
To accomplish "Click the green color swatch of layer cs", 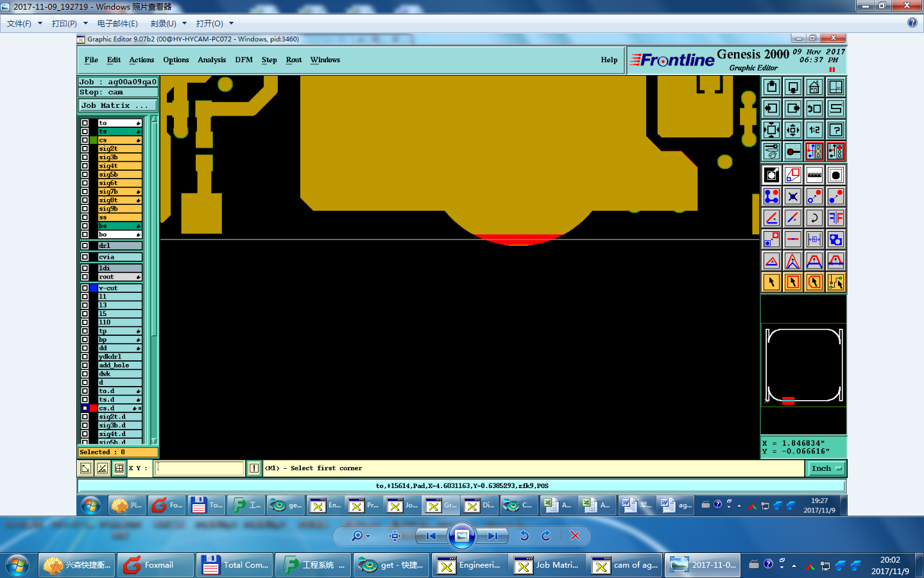I will 93,140.
